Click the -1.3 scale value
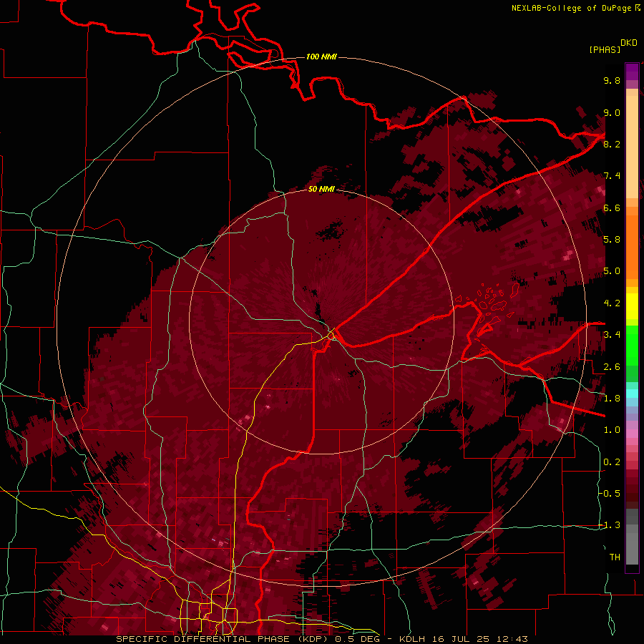 [609, 525]
